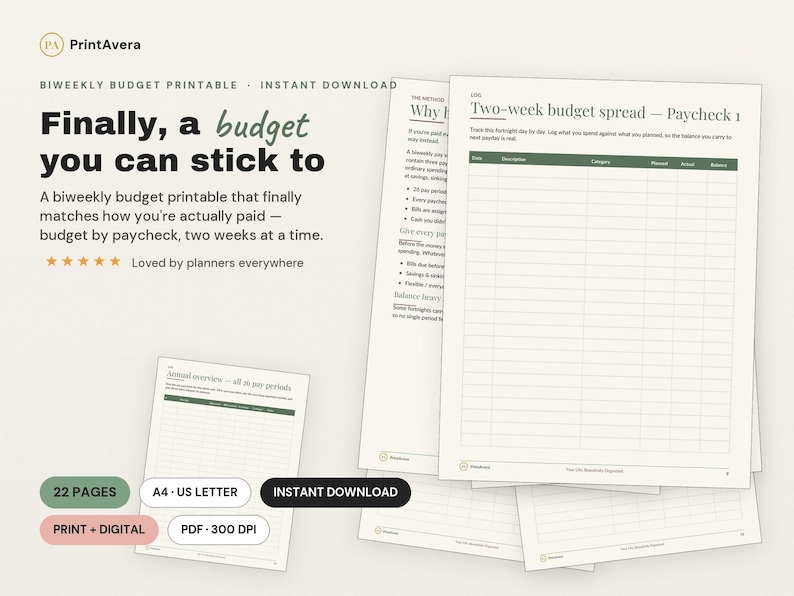
Task: Click the 'Date' column header in the table
Action: 477,158
